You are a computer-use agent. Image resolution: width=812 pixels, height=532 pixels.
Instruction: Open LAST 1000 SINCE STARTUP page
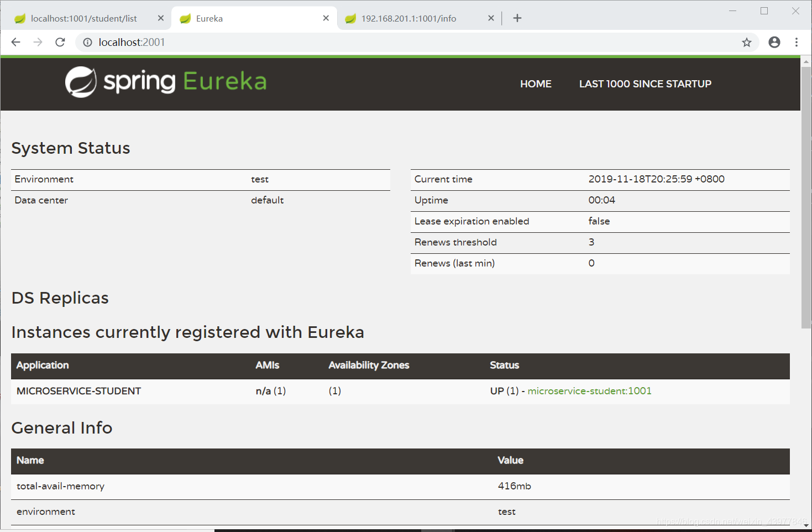[645, 84]
